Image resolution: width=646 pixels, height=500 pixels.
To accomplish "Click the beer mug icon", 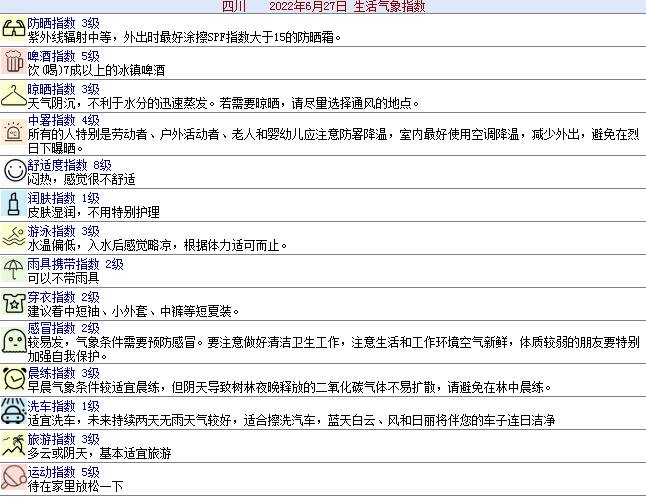I will (x=13, y=64).
